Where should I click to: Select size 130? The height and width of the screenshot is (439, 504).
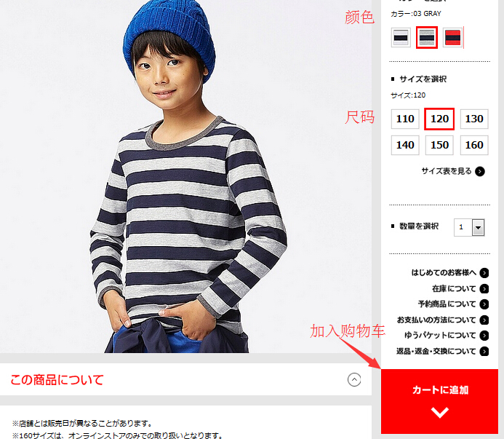point(474,119)
